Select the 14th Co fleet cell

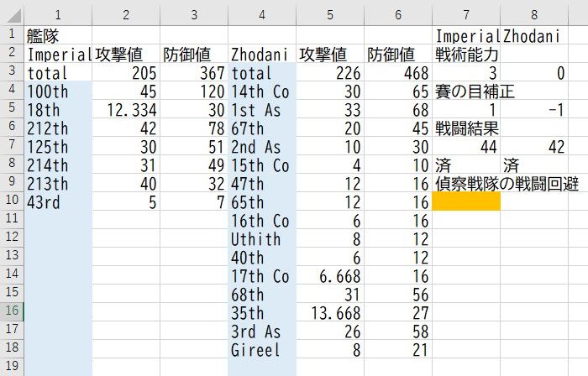tap(262, 91)
